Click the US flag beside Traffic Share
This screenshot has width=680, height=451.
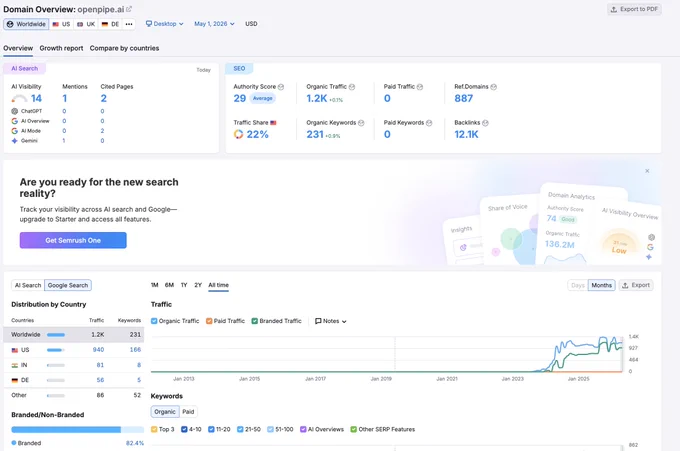(273, 123)
